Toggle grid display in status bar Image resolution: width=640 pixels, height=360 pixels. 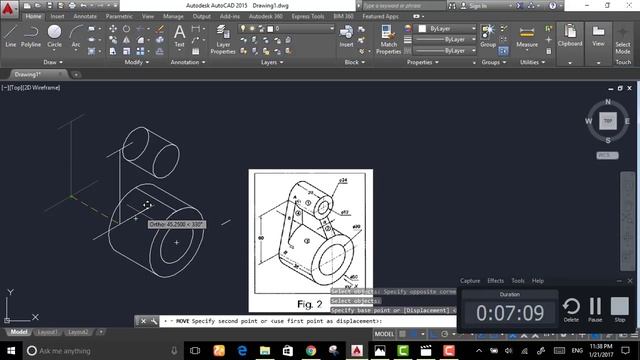pyautogui.click(x=402, y=334)
